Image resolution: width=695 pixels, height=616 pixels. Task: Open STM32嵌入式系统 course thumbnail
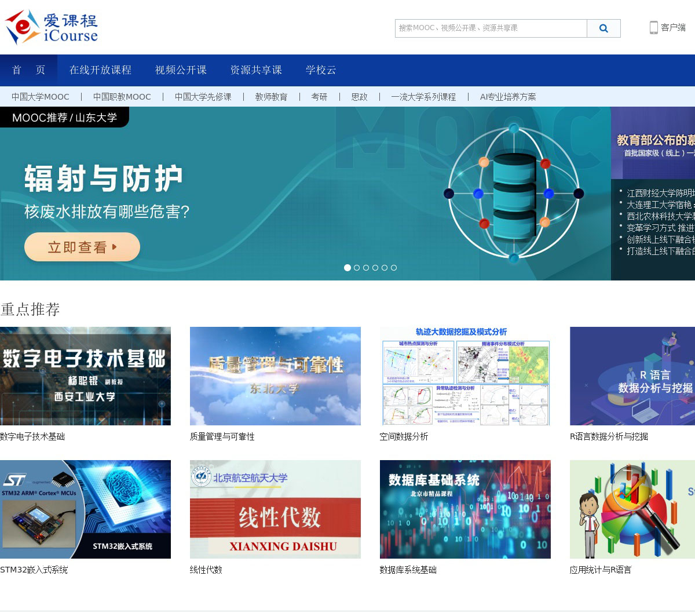[85, 509]
